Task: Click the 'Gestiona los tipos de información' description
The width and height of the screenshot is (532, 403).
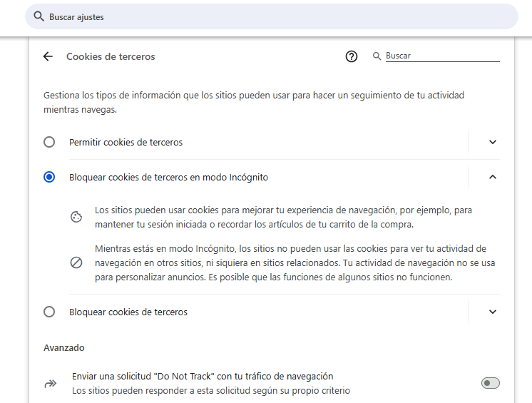Action: (254, 103)
